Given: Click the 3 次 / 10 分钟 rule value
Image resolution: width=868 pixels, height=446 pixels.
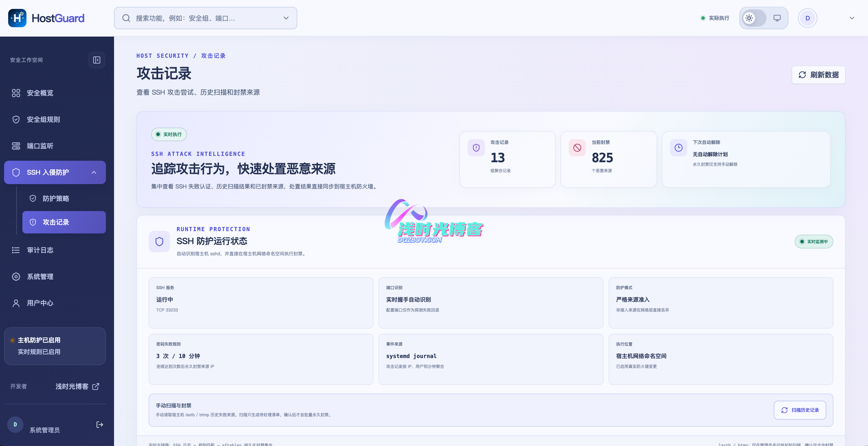Looking at the screenshot, I should (178, 356).
